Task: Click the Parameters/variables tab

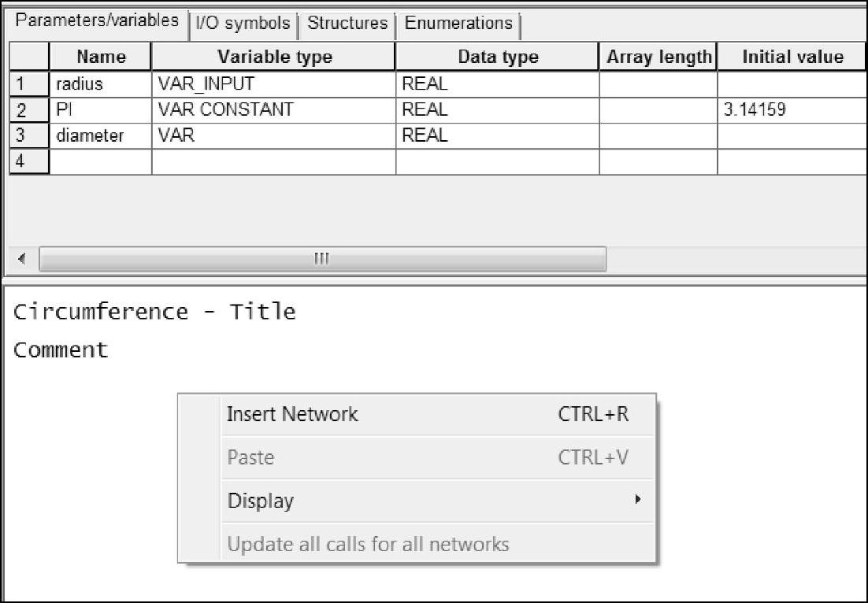Action: click(x=97, y=21)
